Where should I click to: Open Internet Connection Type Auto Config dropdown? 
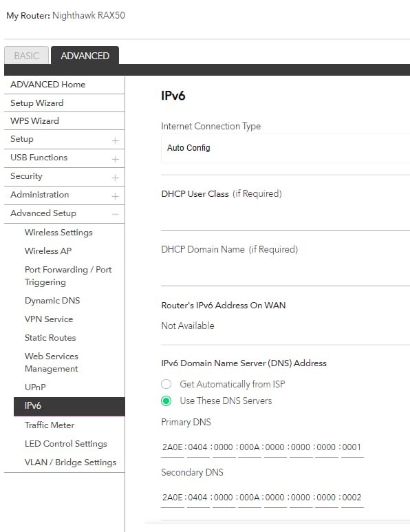[x=285, y=148]
